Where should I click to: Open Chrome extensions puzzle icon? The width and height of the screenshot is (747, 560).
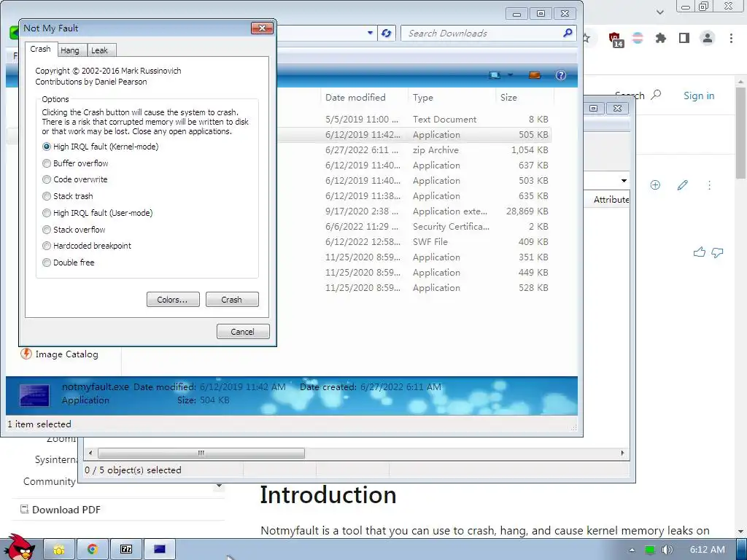point(661,38)
